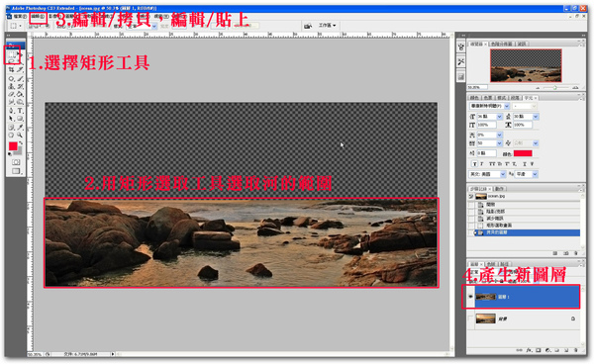This screenshot has height=364, width=594.
Task: Select the Slice tool
Action: tap(20, 69)
